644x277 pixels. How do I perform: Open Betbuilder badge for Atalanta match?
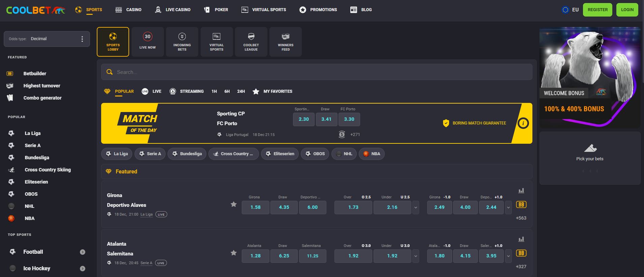coord(521,253)
